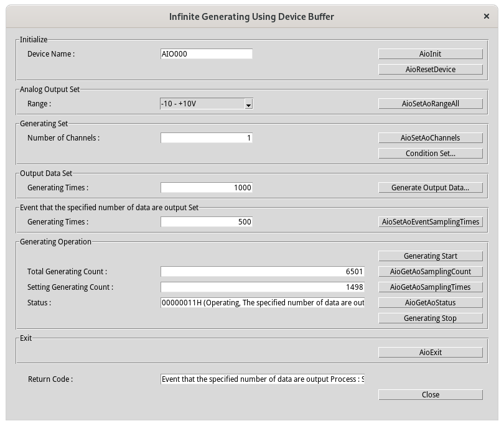The width and height of the screenshot is (504, 426).
Task: Click the Number of Channels field
Action: point(207,138)
